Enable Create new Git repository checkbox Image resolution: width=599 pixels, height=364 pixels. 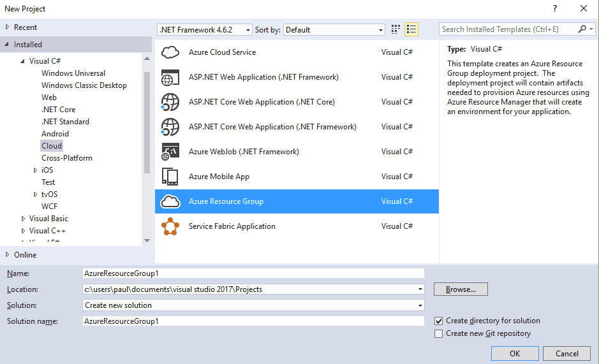438,333
